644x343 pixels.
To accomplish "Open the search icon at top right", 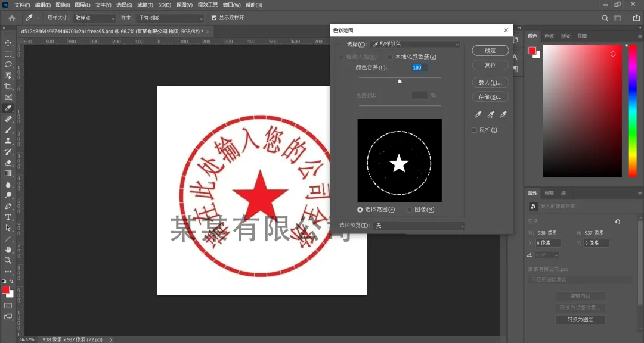I will click(x=605, y=18).
